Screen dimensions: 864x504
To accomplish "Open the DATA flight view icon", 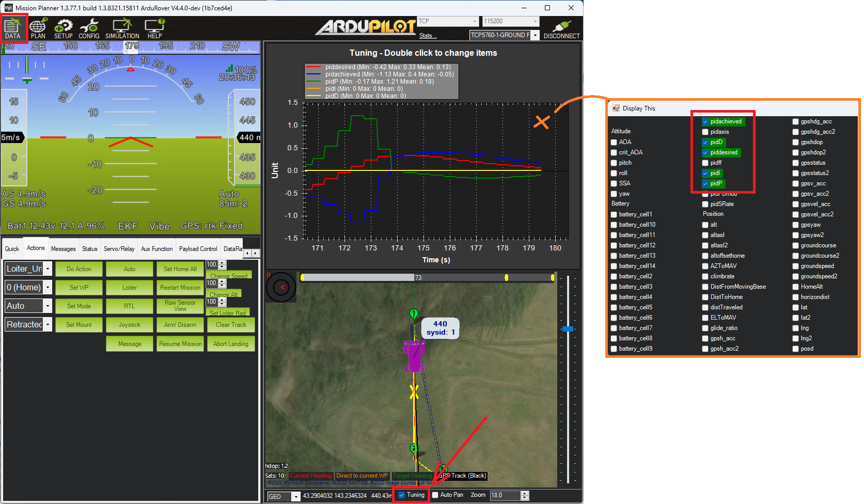I will 12,28.
